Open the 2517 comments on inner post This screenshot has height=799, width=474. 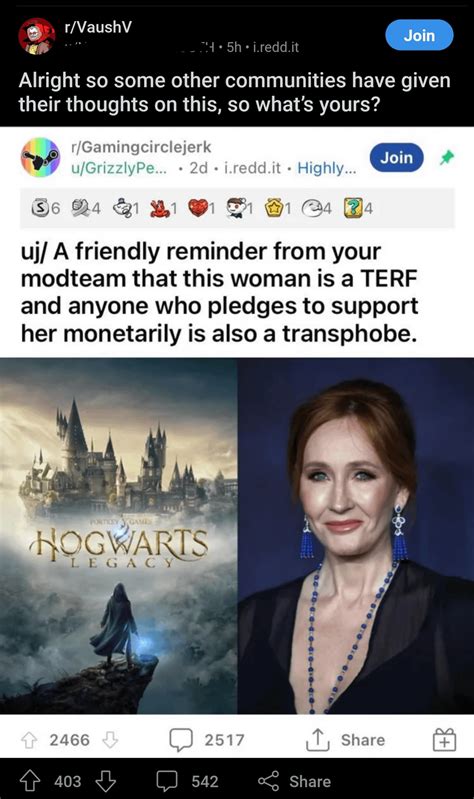pos(206,740)
